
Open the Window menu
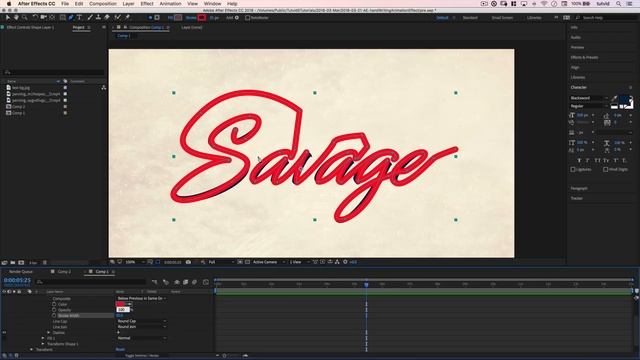tap(212, 4)
